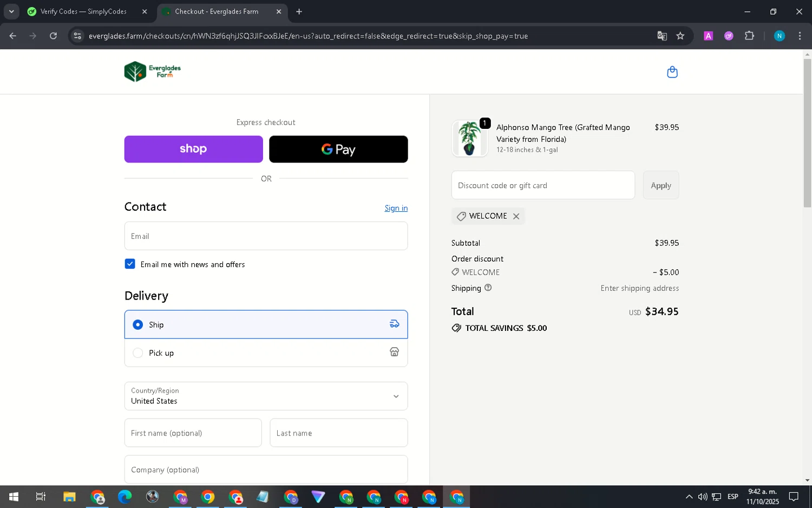Open the Notepad icon on the taskbar
Image resolution: width=812 pixels, height=508 pixels.
[x=263, y=497]
